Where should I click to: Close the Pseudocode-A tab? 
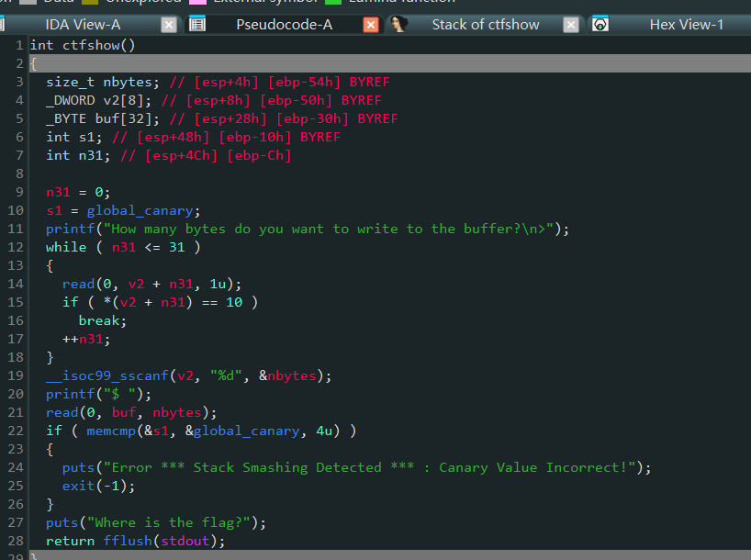[x=371, y=25]
